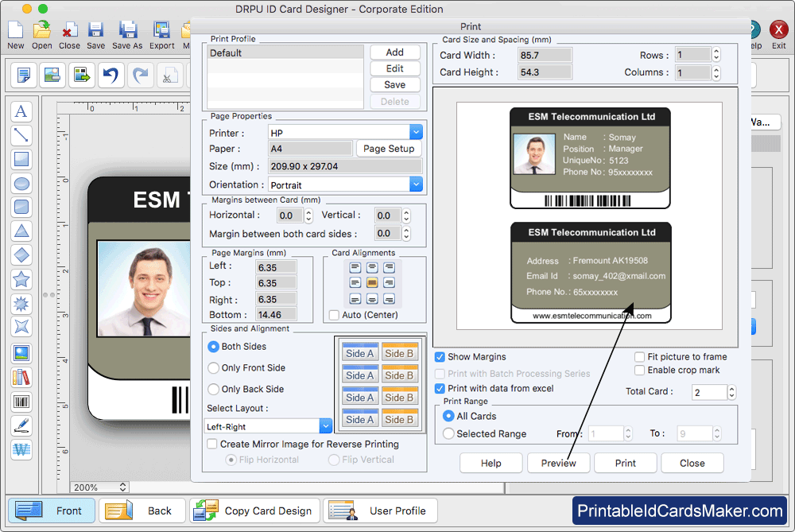The image size is (795, 532).
Task: Click the Undo arrow icon
Action: pyautogui.click(x=111, y=75)
